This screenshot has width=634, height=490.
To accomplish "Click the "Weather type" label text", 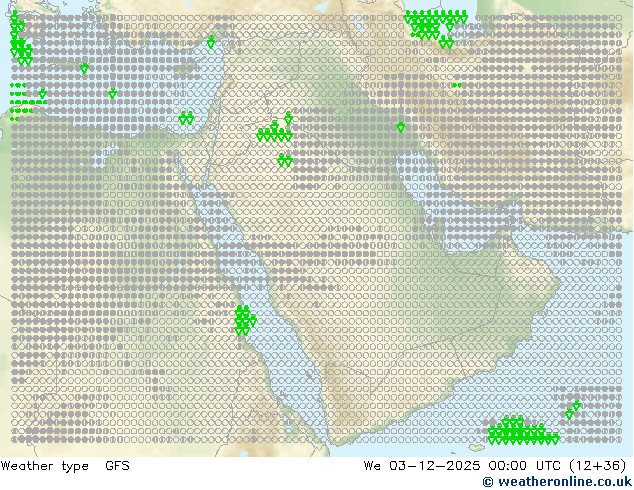I will point(44,466).
